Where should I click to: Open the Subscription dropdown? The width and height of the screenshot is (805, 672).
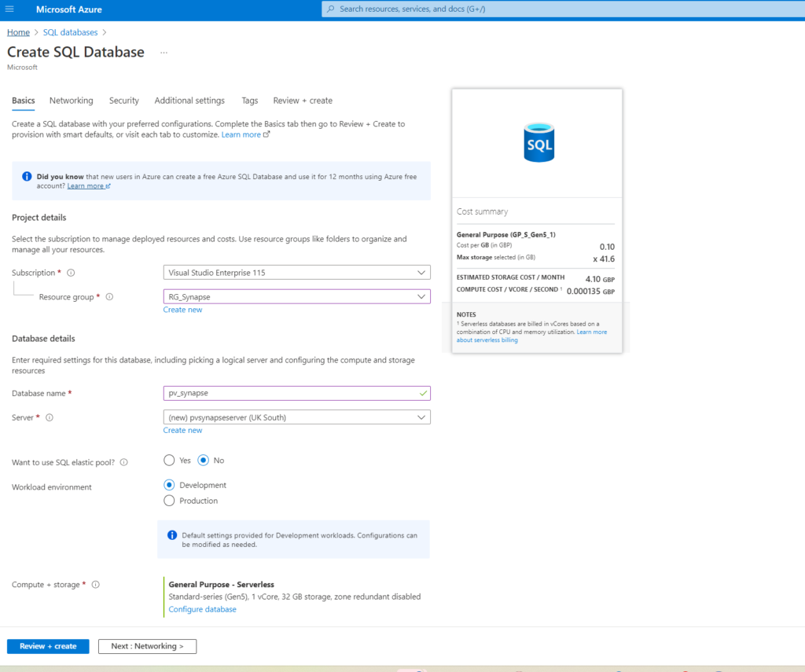tap(296, 273)
